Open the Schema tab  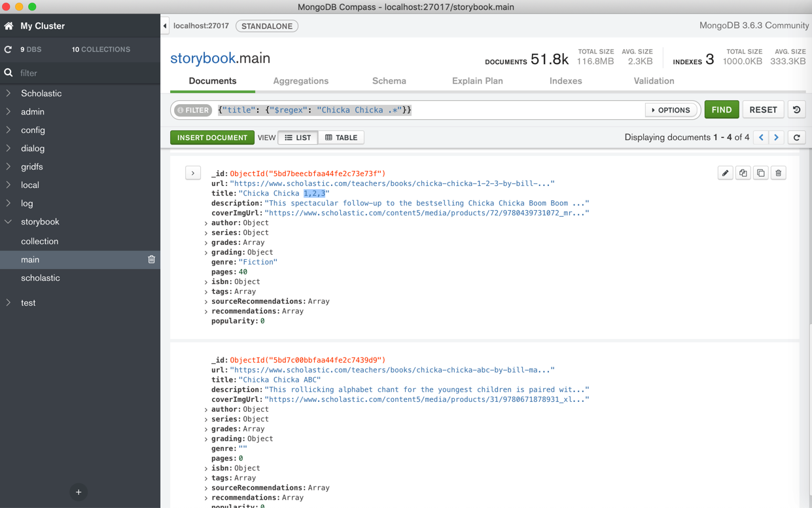[389, 81]
